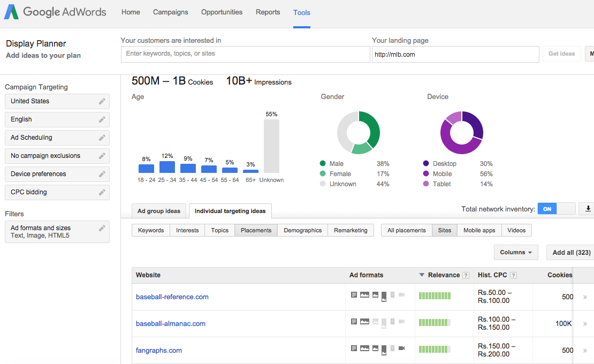The height and width of the screenshot is (364, 594).
Task: Open the Reports tab
Action: tap(268, 12)
